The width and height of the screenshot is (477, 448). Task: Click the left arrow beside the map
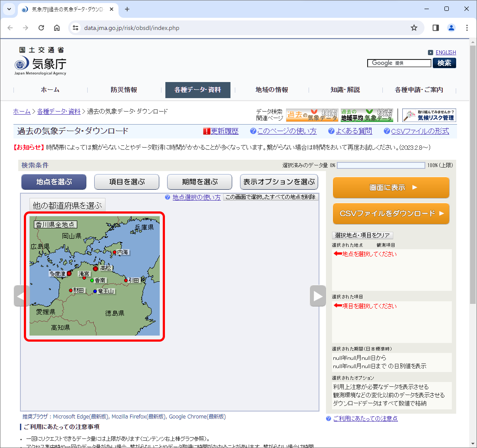point(22,296)
